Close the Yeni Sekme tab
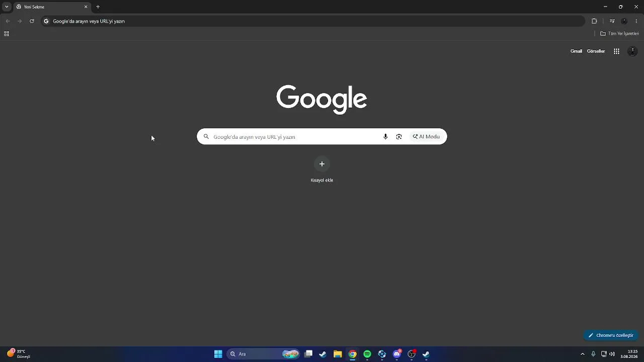Screen dimensions: 644x362 pos(86,7)
